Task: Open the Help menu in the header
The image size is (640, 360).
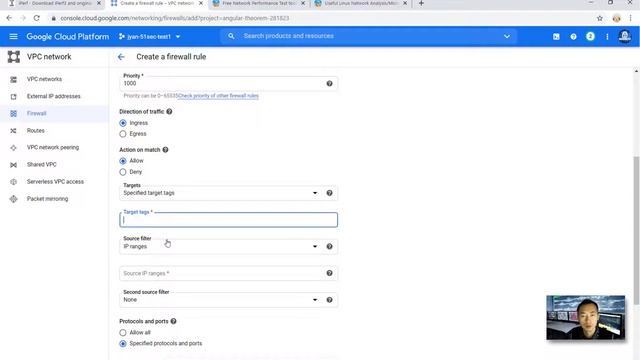Action: click(573, 36)
